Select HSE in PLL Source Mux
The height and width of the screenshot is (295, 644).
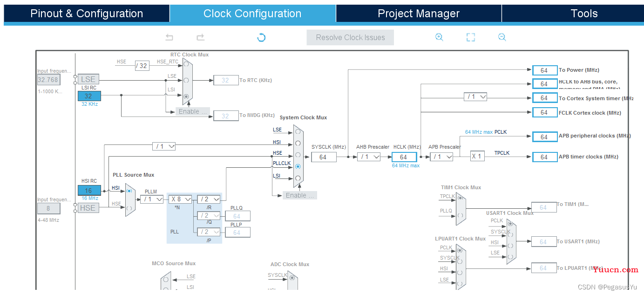click(x=129, y=208)
